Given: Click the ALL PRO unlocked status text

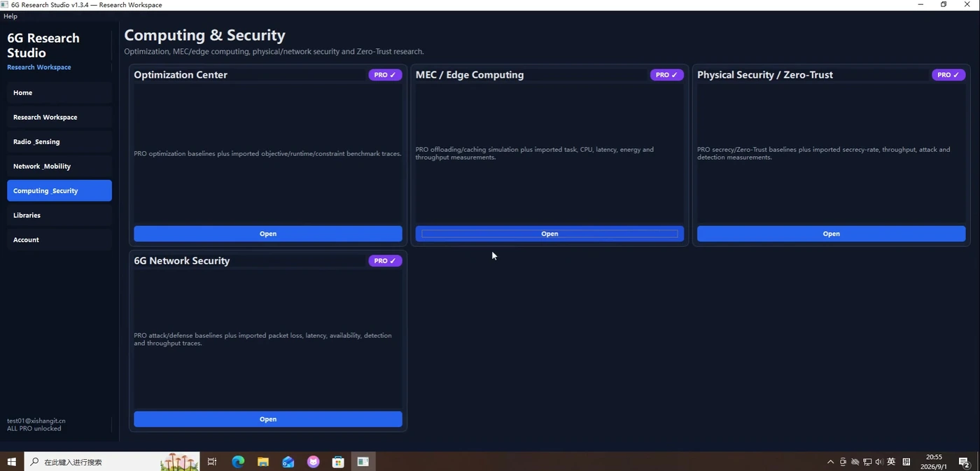Looking at the screenshot, I should 34,428.
